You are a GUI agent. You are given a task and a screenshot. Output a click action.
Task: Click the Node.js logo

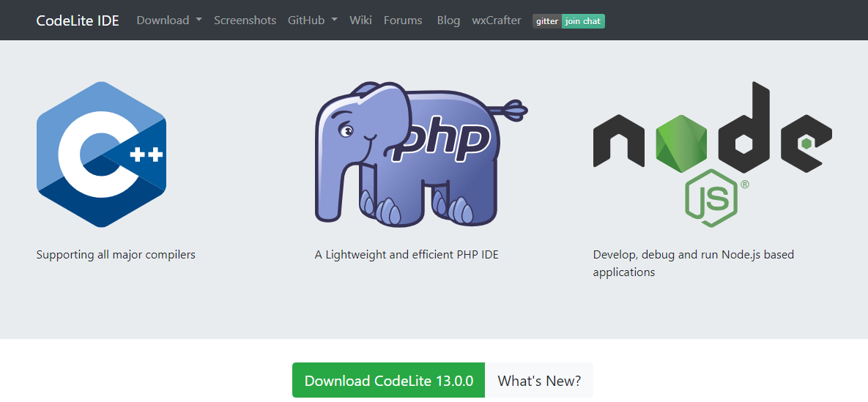pos(713,154)
